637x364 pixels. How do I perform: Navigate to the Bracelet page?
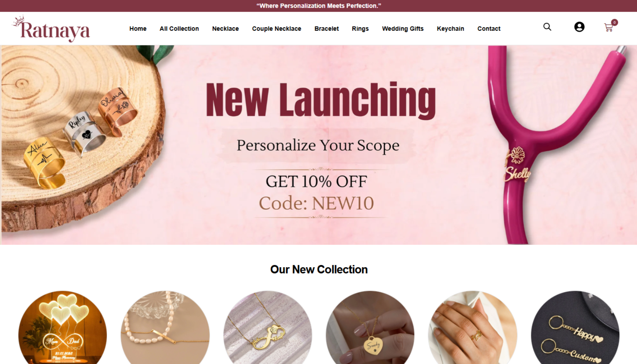(x=327, y=29)
